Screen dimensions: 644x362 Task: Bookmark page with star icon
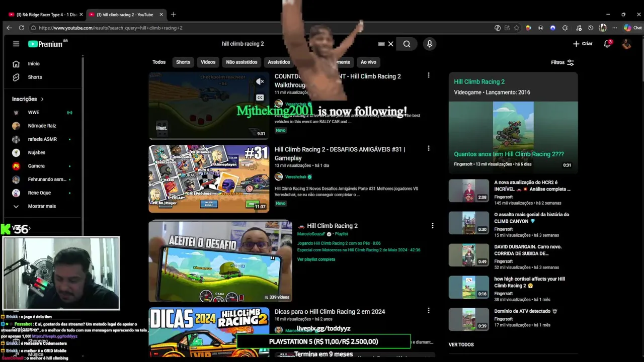[x=517, y=28]
